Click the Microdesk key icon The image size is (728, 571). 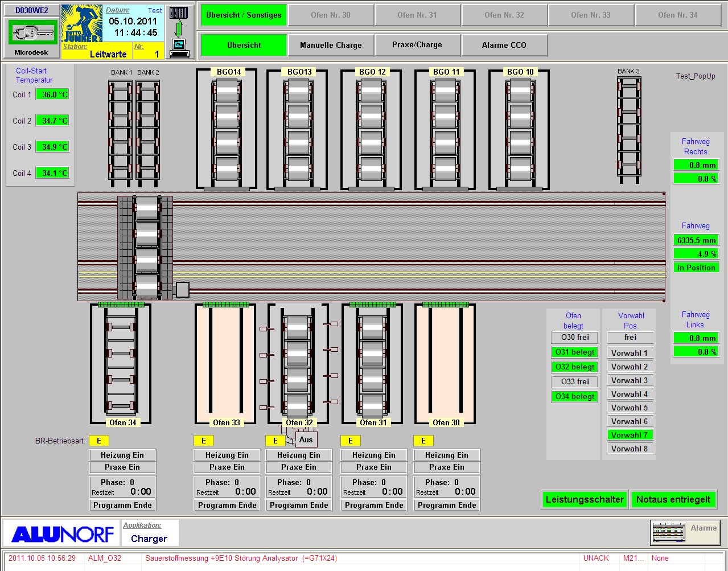[x=32, y=33]
